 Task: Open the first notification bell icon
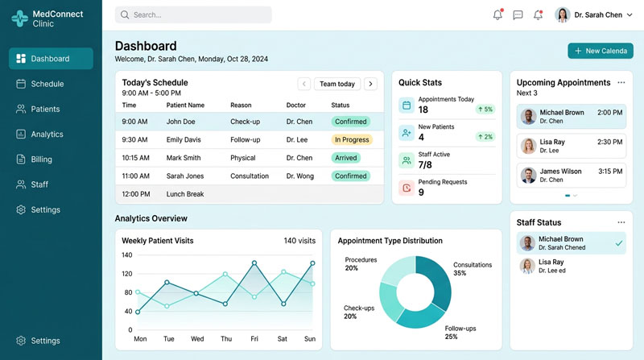497,14
